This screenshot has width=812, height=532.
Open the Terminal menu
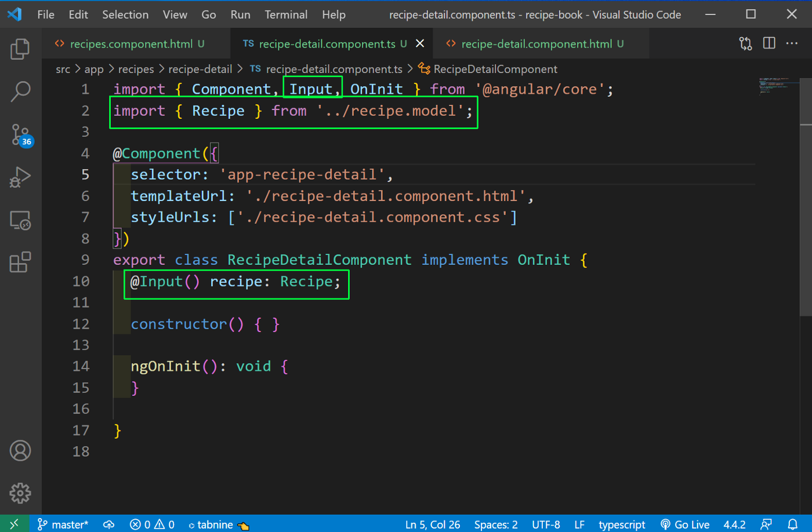point(286,14)
